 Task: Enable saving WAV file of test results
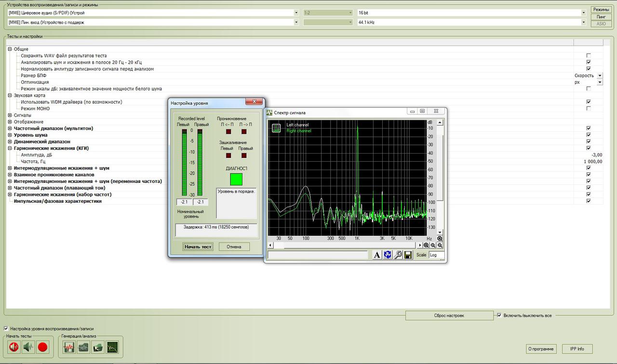point(589,56)
